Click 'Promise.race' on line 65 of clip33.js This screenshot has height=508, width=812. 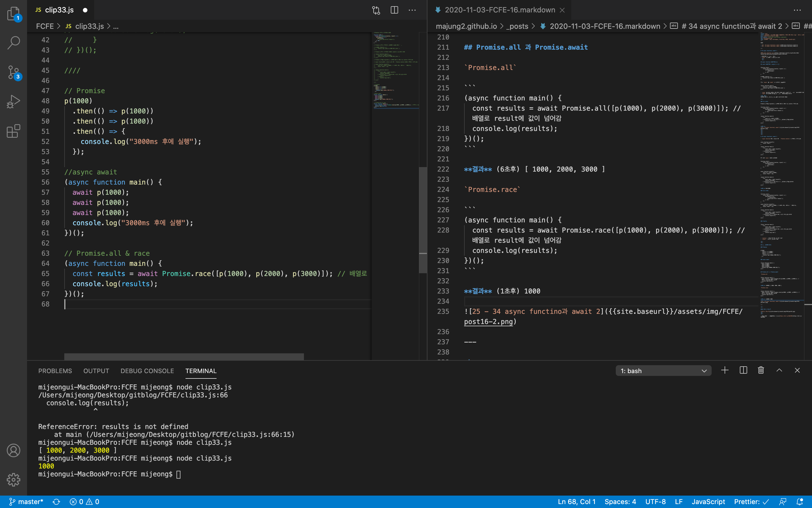point(187,274)
